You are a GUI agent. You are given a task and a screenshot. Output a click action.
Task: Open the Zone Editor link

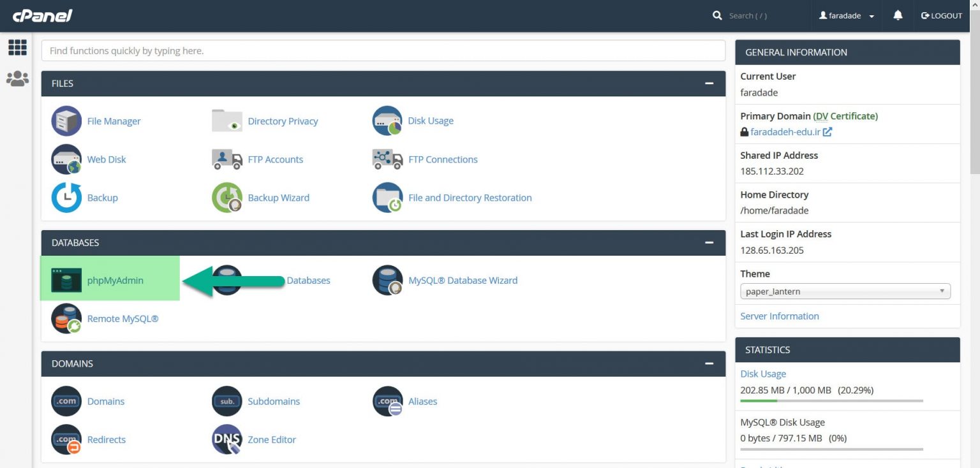[272, 440]
